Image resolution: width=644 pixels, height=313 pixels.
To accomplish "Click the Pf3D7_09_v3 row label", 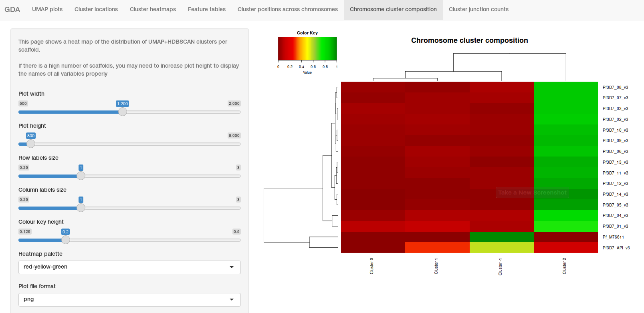I will (615, 140).
